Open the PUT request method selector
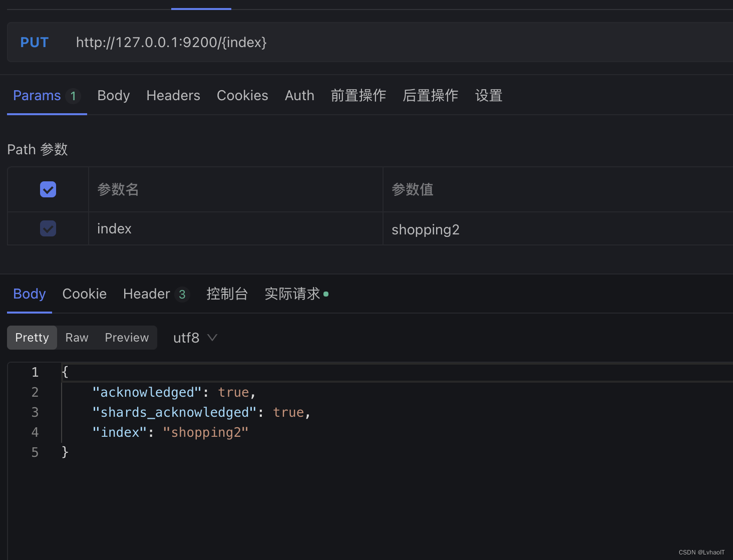733x560 pixels. pos(34,42)
